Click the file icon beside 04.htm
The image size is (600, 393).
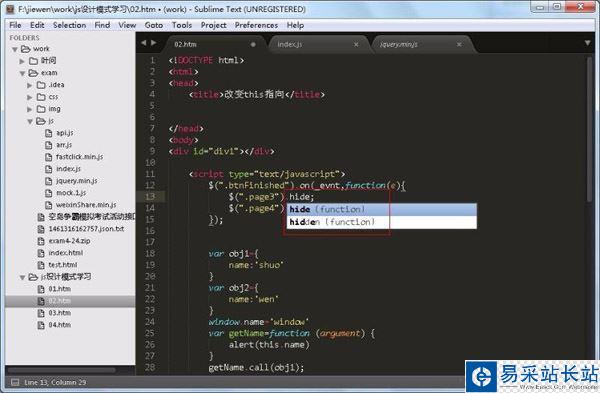(41, 325)
